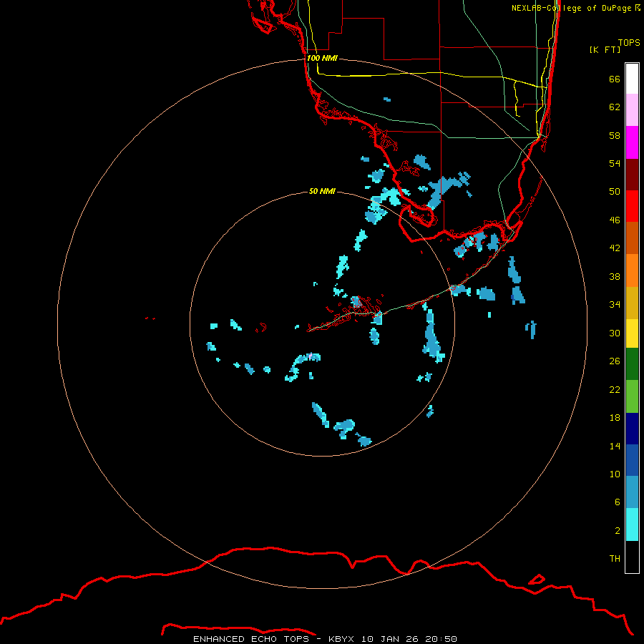Click the "[K FT]" units label

pos(605,50)
